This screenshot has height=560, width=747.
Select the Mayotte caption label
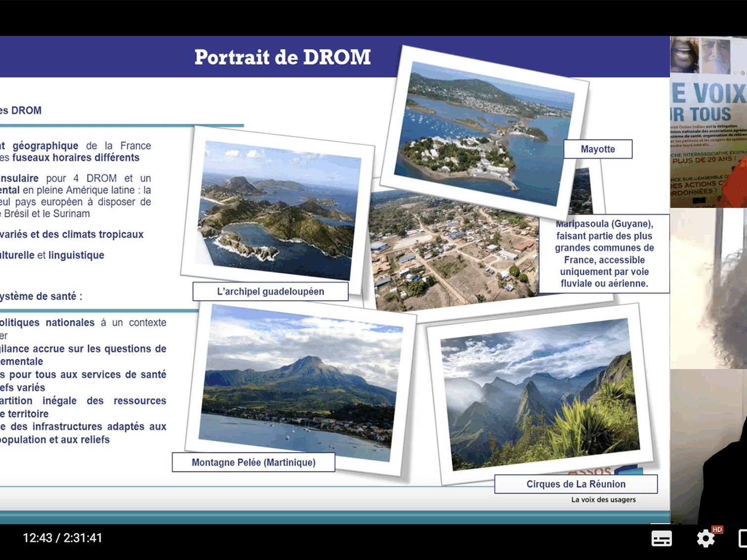point(598,149)
